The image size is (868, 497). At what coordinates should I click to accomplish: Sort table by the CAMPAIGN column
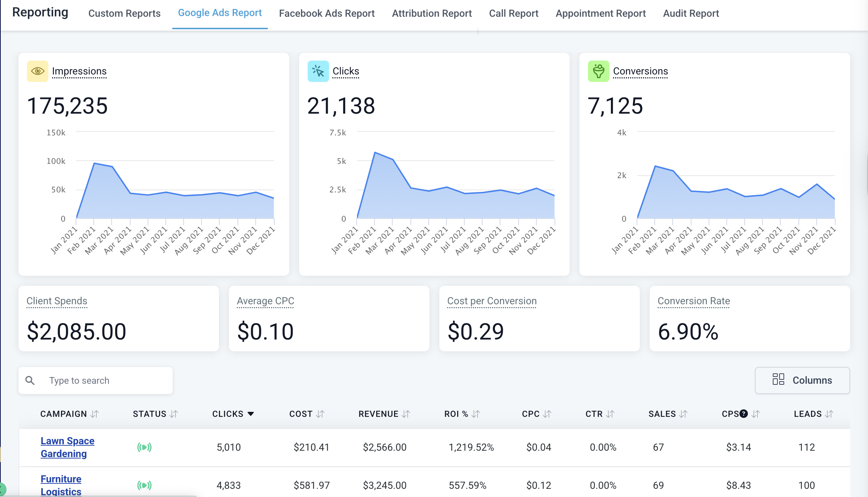pyautogui.click(x=95, y=414)
